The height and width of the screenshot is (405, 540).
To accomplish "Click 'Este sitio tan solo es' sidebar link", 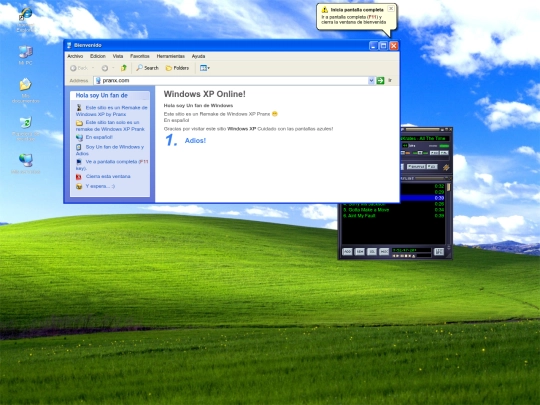I will (110, 125).
